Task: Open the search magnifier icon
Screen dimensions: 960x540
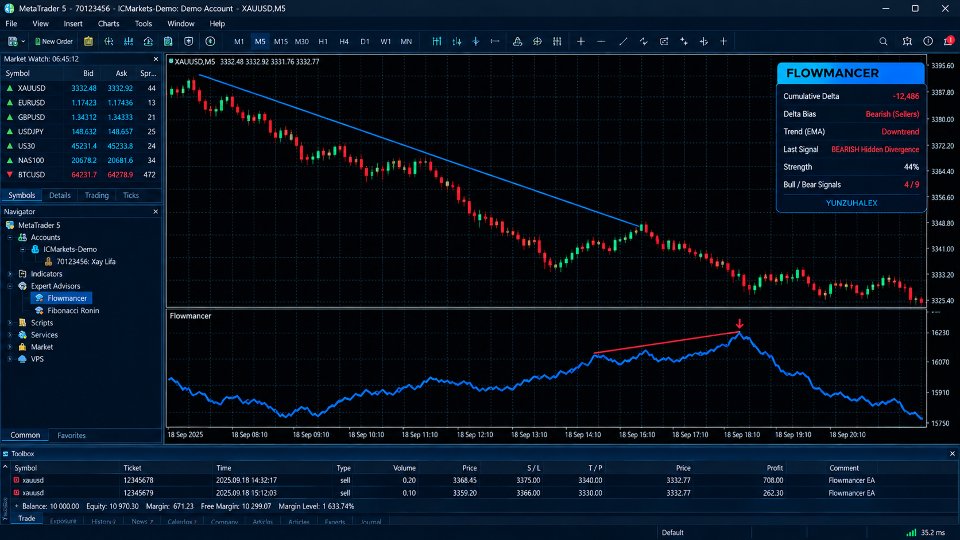Action: point(883,42)
